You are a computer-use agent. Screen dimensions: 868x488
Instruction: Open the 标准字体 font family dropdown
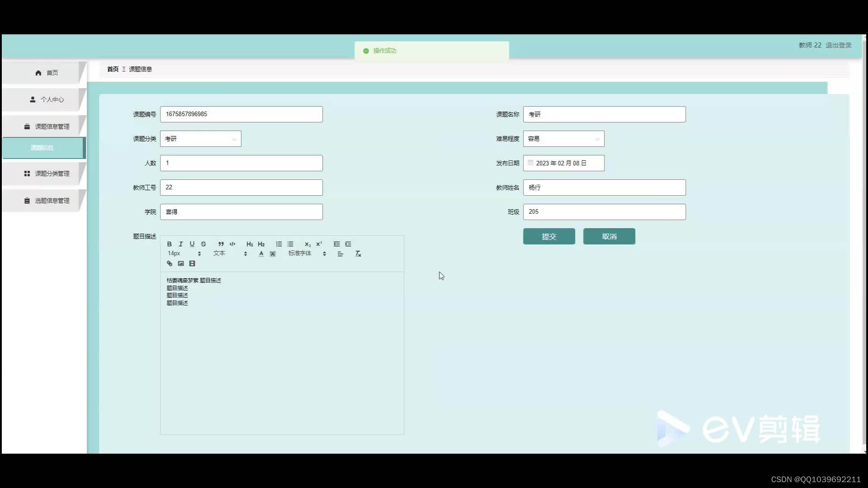tap(307, 253)
